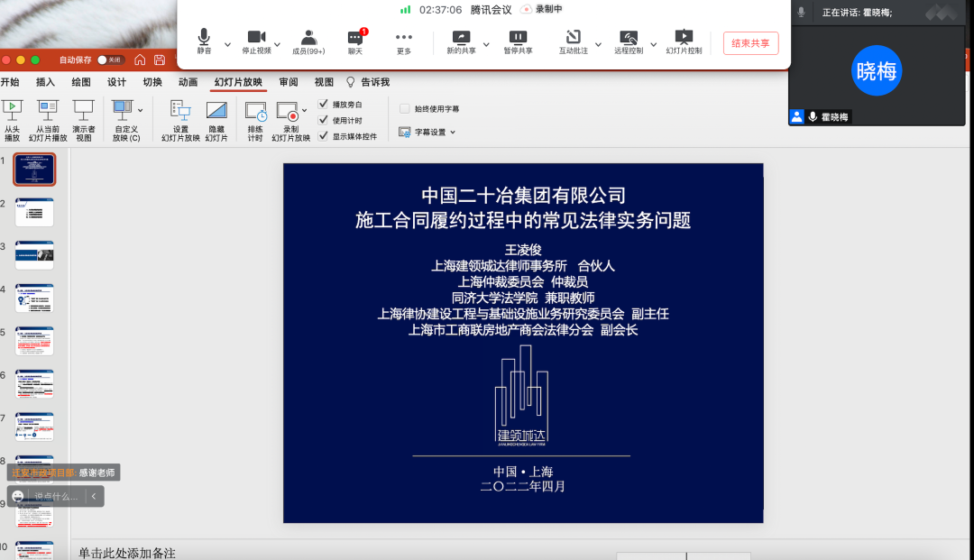Image resolution: width=974 pixels, height=560 pixels.
Task: Uncheck Use Timings (使用计时)
Action: tap(323, 120)
